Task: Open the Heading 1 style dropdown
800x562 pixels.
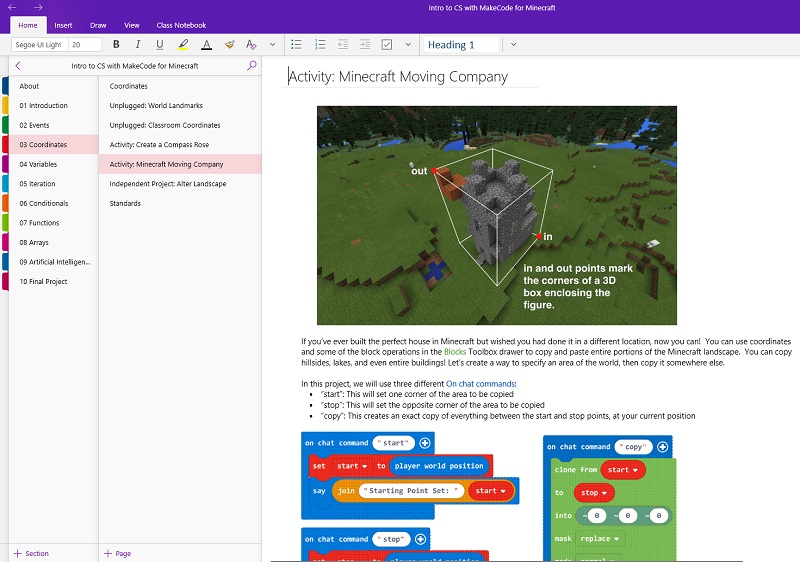Action: (x=460, y=45)
